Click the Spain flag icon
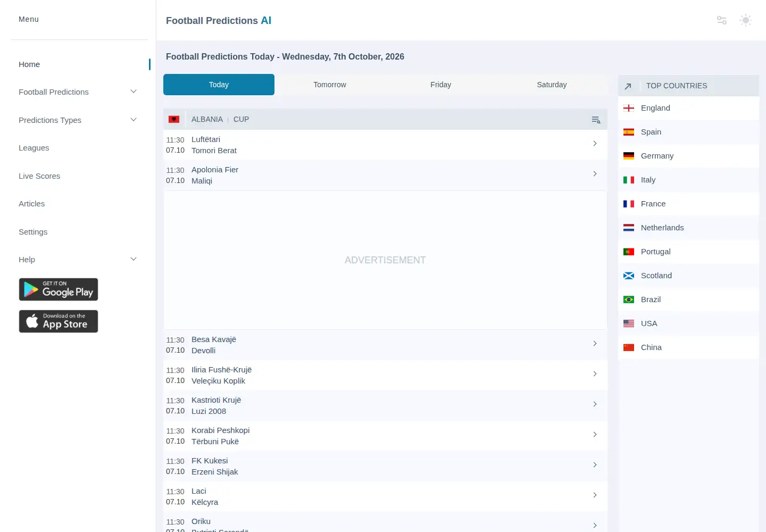This screenshot has height=532, width=766. click(x=629, y=132)
